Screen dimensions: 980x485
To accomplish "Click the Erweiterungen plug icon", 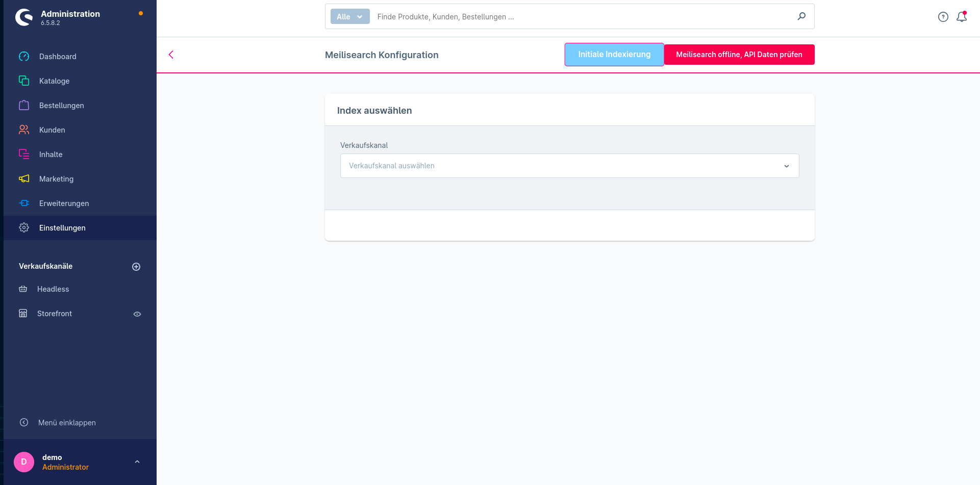I will point(24,203).
